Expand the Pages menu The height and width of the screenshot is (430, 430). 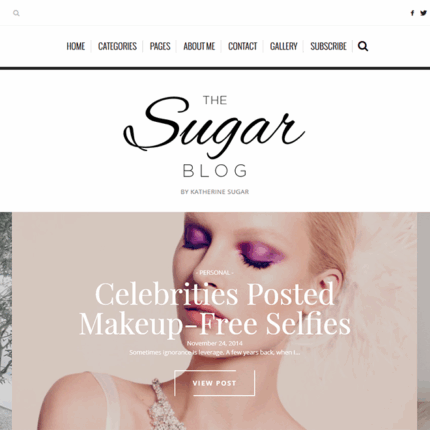click(x=160, y=46)
